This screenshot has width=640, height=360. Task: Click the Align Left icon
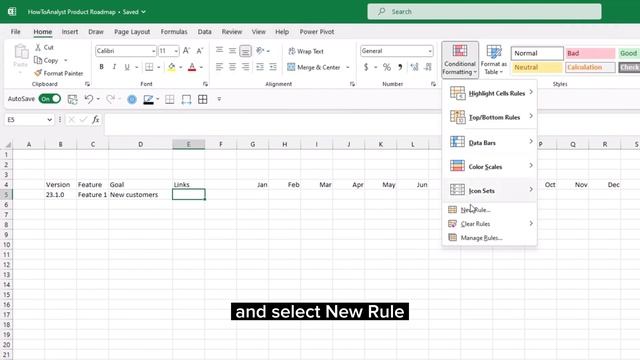click(x=219, y=67)
